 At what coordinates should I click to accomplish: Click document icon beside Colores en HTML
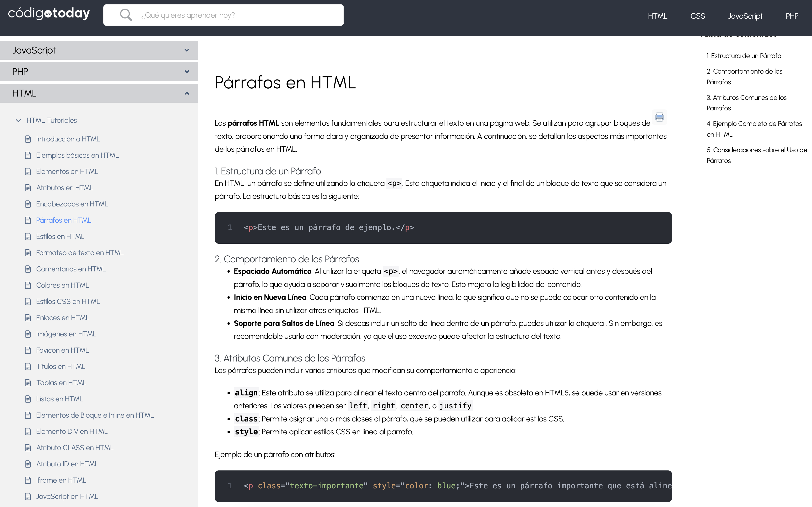coord(28,285)
